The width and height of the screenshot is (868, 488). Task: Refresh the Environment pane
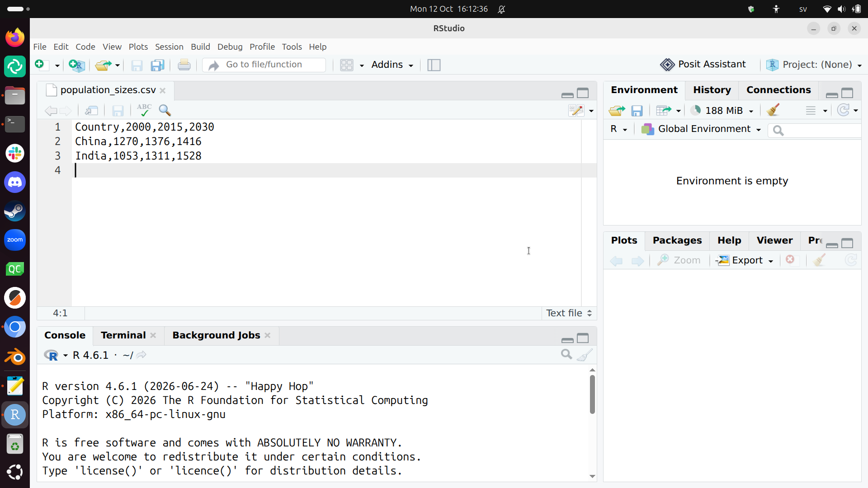tap(843, 110)
